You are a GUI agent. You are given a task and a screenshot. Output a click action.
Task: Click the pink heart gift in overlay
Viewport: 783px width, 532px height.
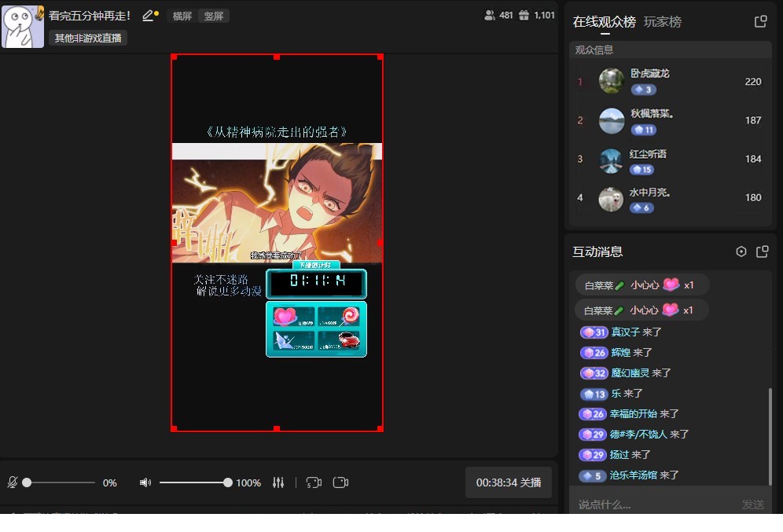click(x=285, y=316)
